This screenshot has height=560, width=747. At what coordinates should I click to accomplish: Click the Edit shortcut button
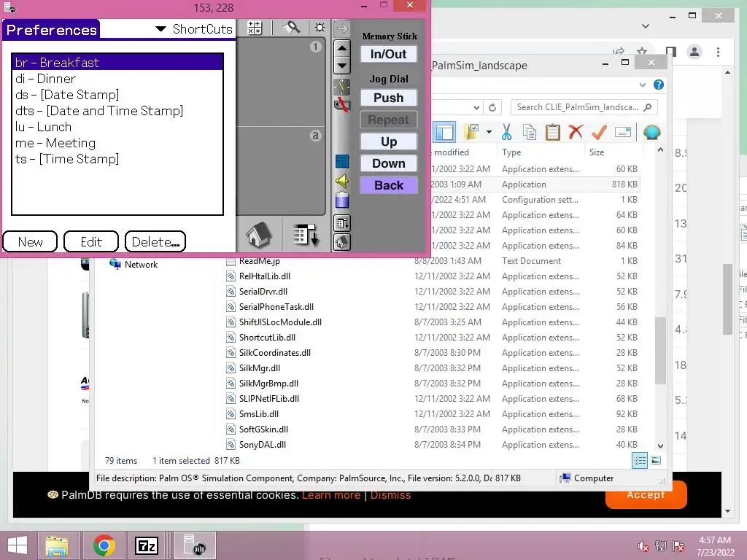pos(91,241)
